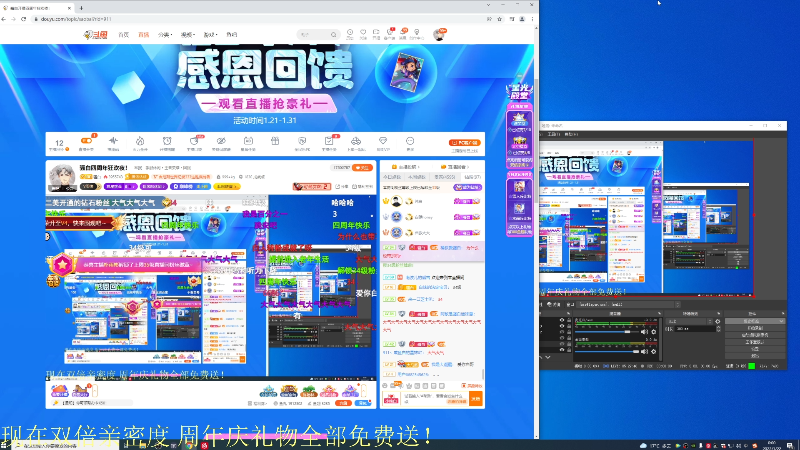Click the clipboard checklist icon in streamer toolbar
Viewport: 800px width, 450px height.
[x=329, y=143]
